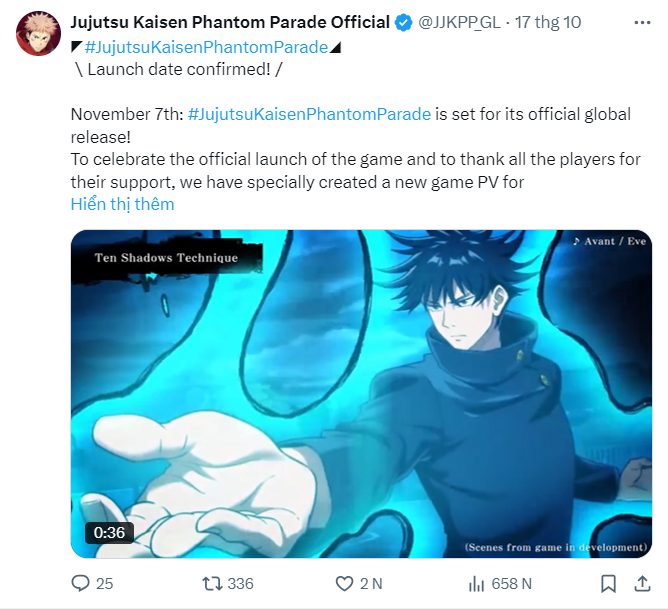The image size is (668, 609).
Task: Expand post with "Hiển thị thêm"
Action: click(122, 204)
